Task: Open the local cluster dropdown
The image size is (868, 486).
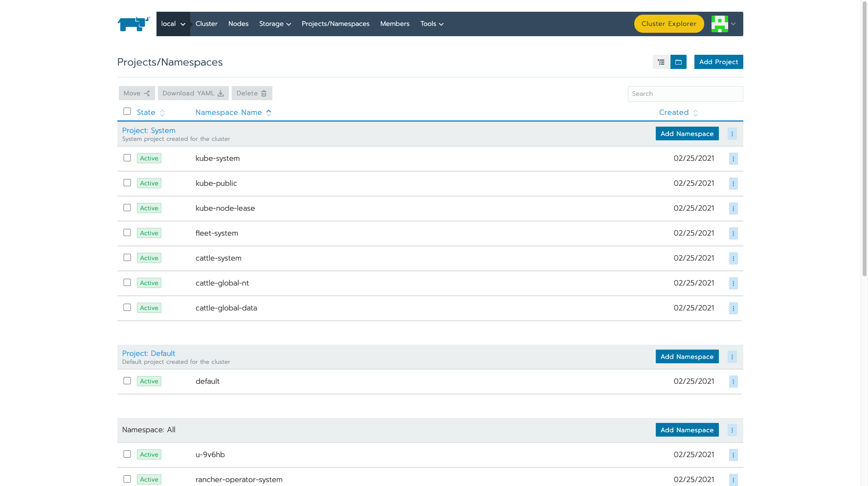Action: tap(173, 23)
